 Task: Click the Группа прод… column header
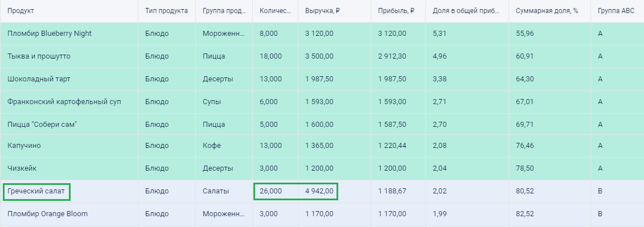(224, 11)
